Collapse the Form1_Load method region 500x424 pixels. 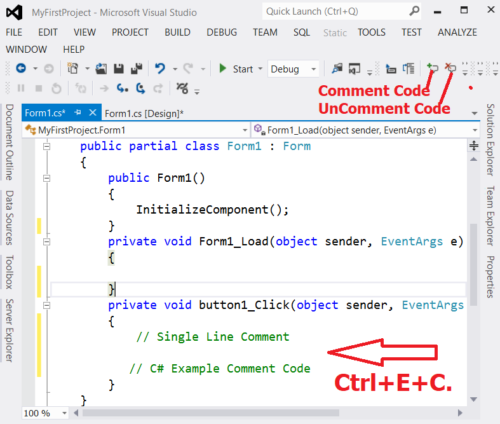click(x=47, y=242)
